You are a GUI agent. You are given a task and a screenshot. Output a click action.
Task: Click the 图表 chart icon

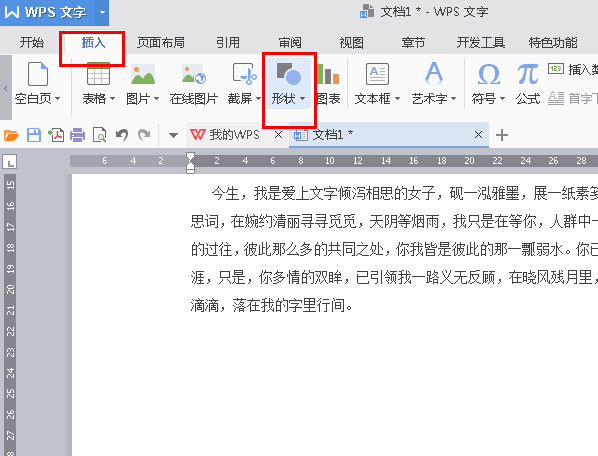(x=328, y=74)
